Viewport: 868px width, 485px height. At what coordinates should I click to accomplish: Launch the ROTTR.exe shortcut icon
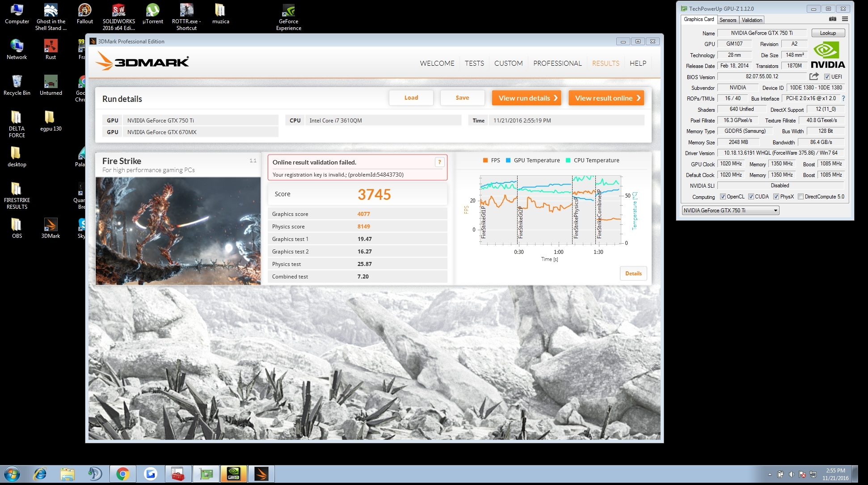[x=186, y=17]
